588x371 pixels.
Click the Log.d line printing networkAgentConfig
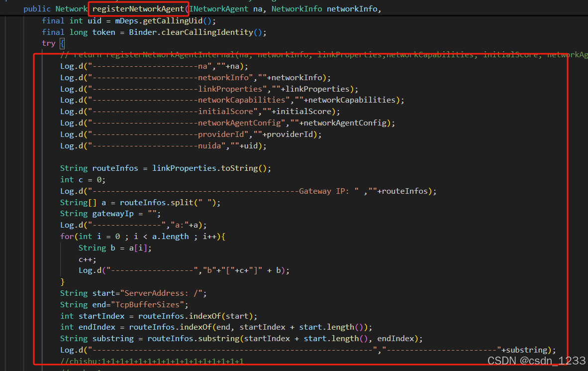228,123
